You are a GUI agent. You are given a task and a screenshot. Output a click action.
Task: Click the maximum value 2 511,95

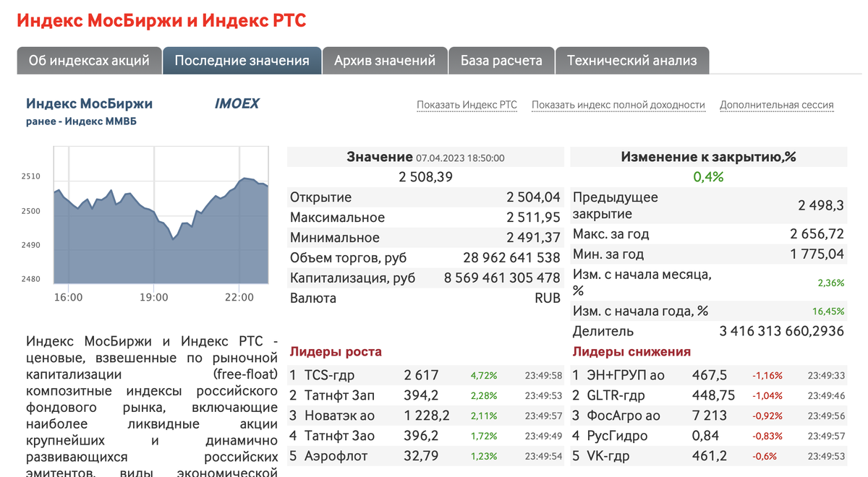click(x=533, y=217)
